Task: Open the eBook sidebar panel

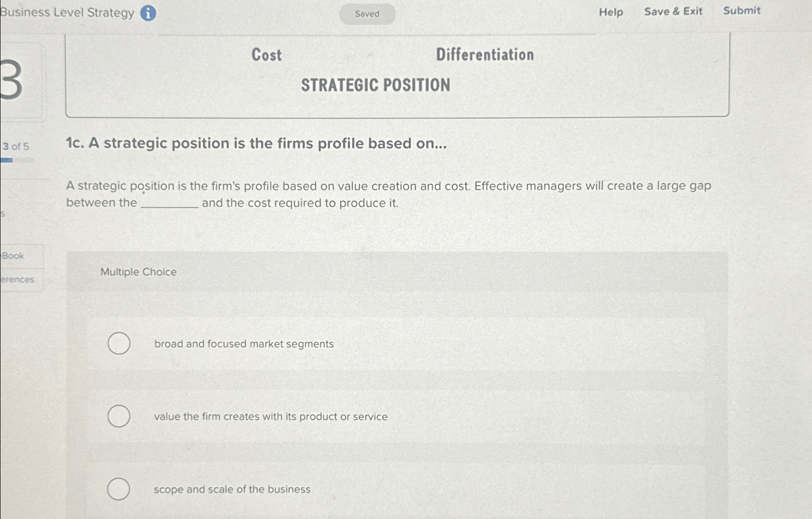Action: click(13, 255)
